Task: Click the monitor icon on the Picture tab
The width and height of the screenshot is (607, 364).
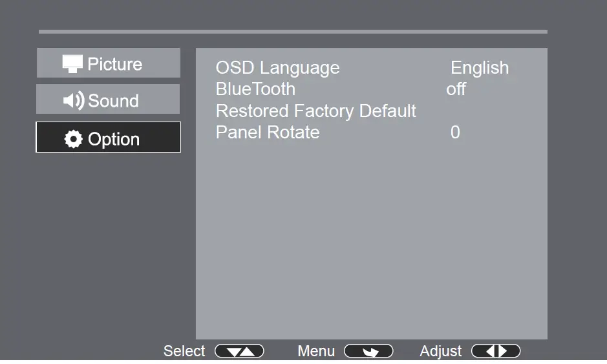Action: 72,63
